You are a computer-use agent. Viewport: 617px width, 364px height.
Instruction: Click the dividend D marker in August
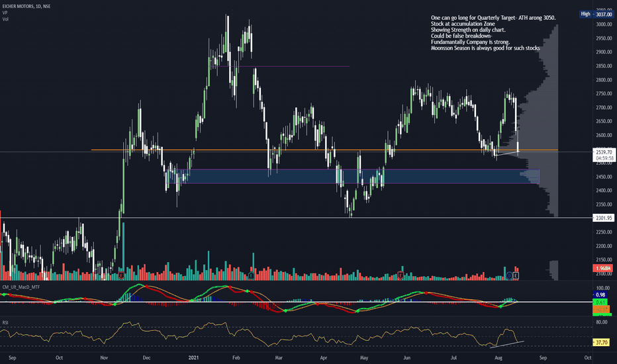[509, 275]
